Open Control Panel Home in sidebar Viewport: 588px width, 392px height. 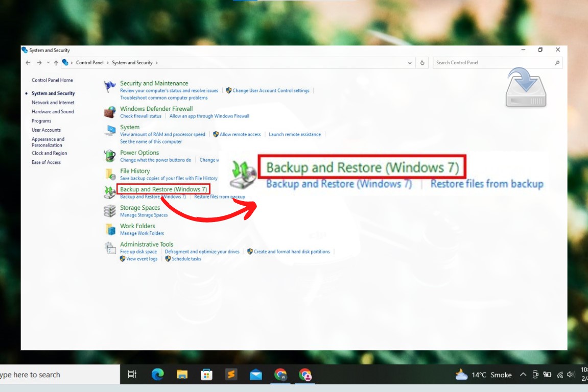click(52, 80)
